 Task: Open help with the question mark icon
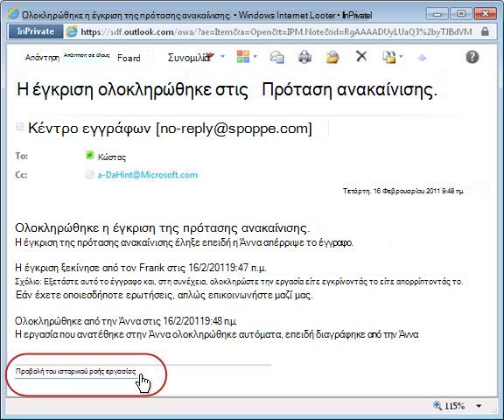472,57
